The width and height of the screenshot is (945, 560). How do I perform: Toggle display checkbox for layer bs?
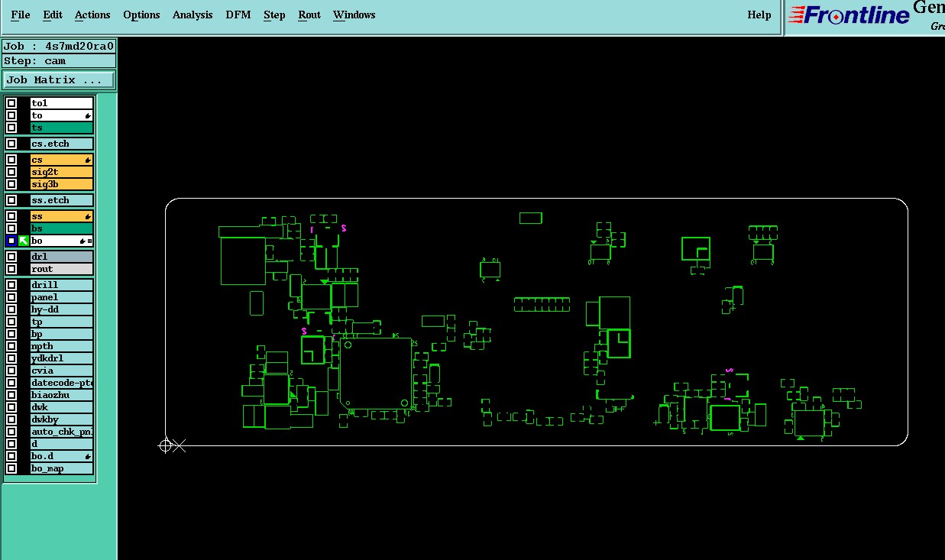tap(11, 228)
